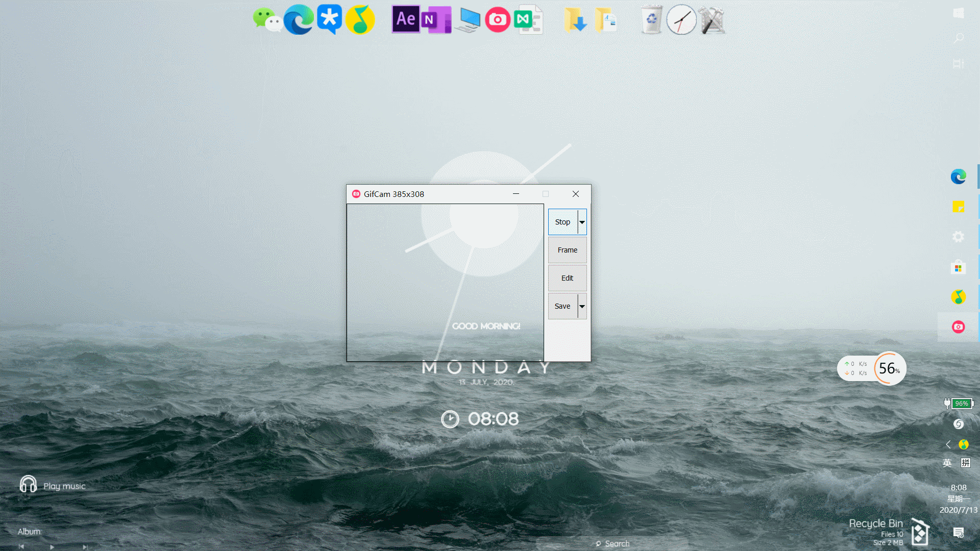The image size is (980, 551).
Task: Open OneNote from the top dock
Action: click(x=436, y=20)
